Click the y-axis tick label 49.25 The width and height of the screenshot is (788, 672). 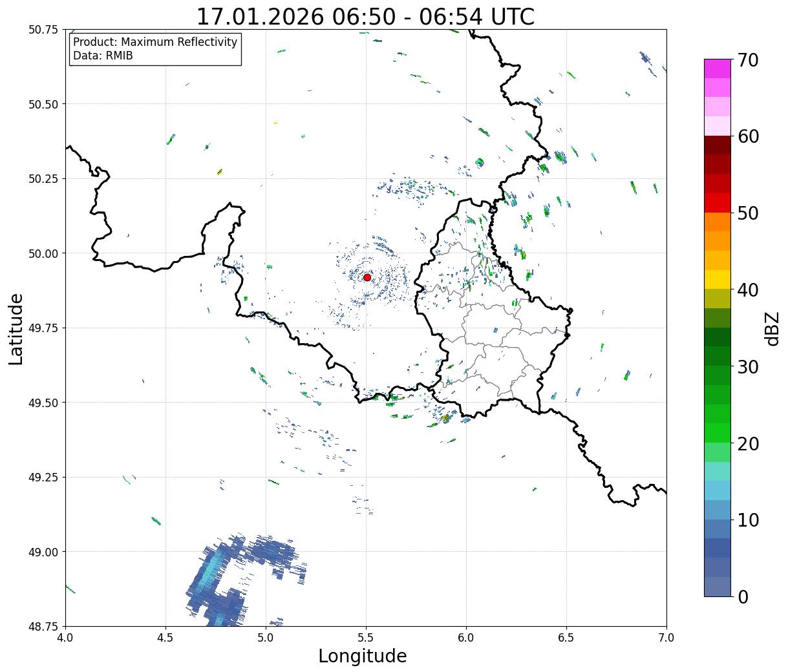[43, 478]
